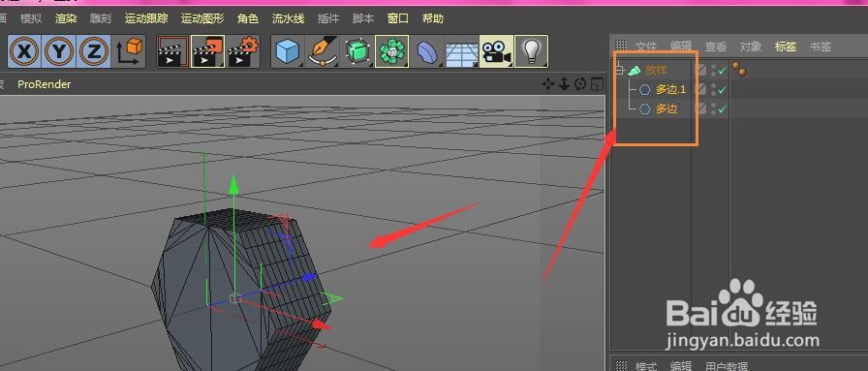Click the Object Manager grip icon
The height and width of the screenshot is (371, 868).
(x=621, y=46)
